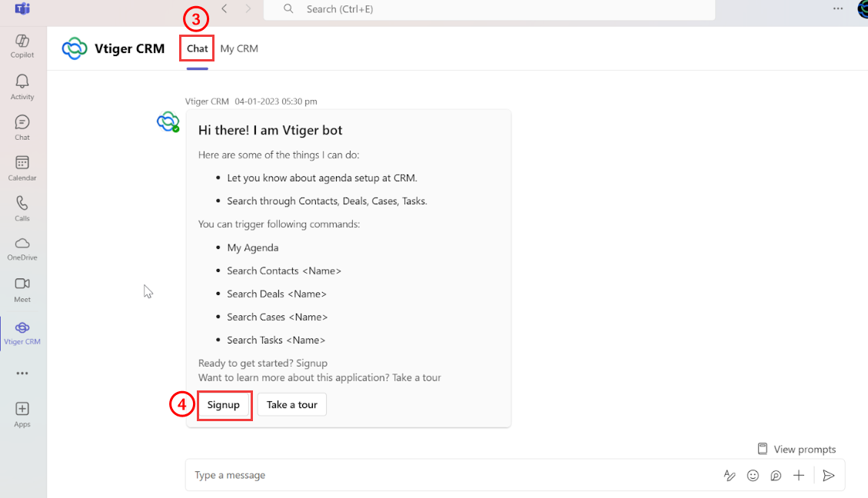Click the Microsoft Teams logo
The image size is (868, 498).
(x=23, y=9)
